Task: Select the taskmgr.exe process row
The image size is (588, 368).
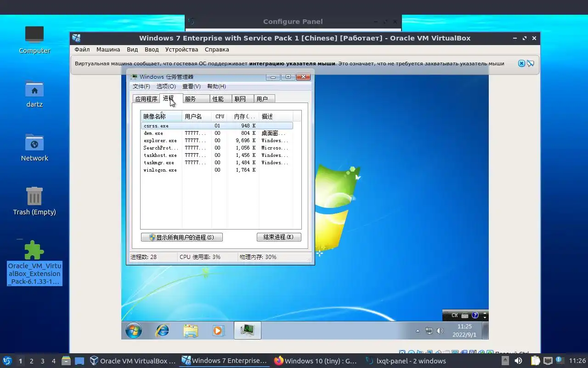Action: point(217,162)
